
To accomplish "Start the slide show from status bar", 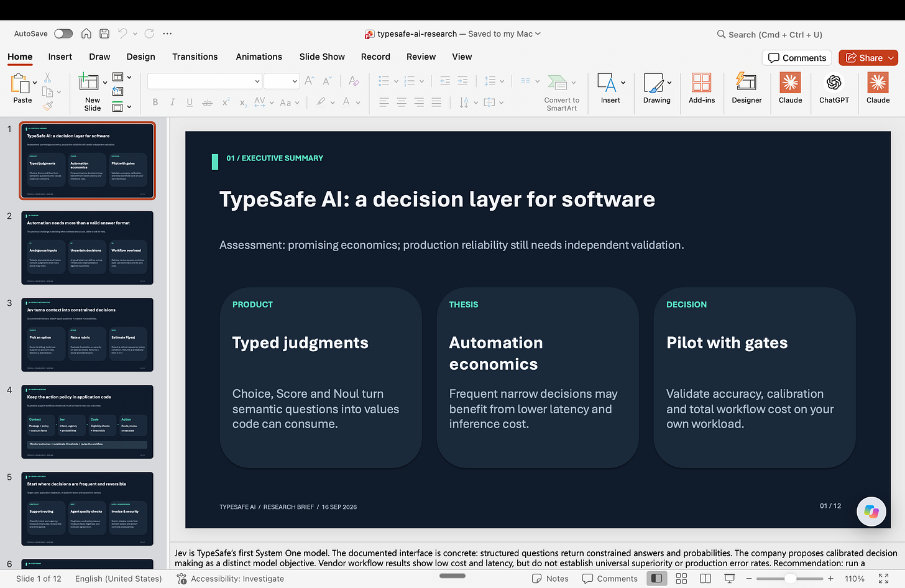I will [x=730, y=579].
